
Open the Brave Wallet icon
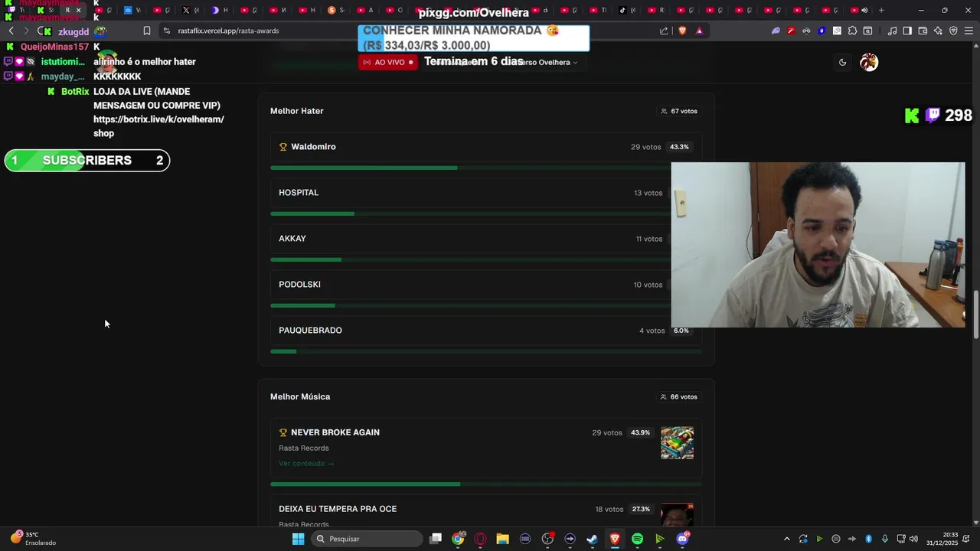pos(923,31)
